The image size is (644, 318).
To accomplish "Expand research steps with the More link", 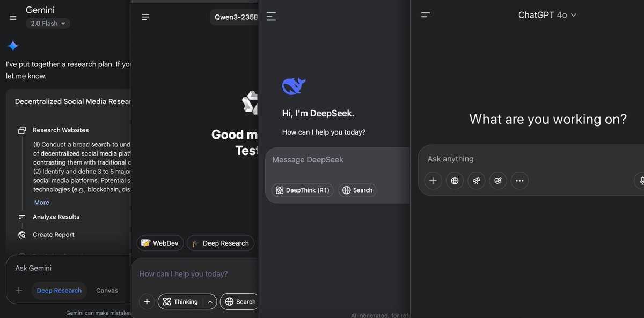I will tap(42, 202).
